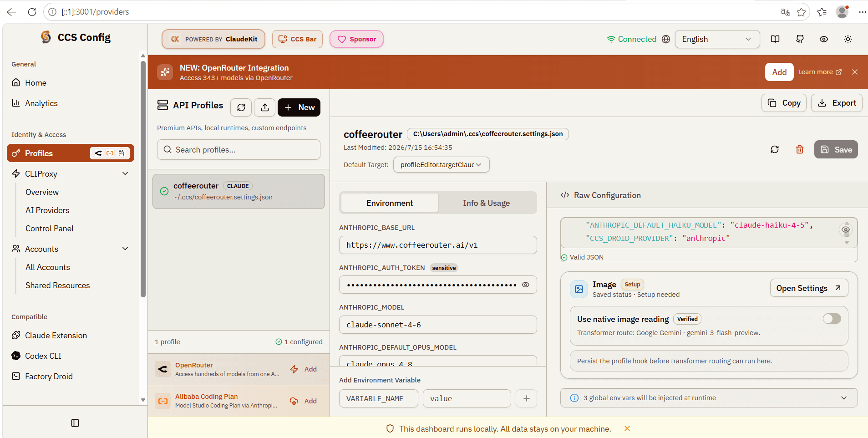This screenshot has width=868, height=438.
Task: Open Claude Extension in the sidebar
Action: pyautogui.click(x=71, y=336)
